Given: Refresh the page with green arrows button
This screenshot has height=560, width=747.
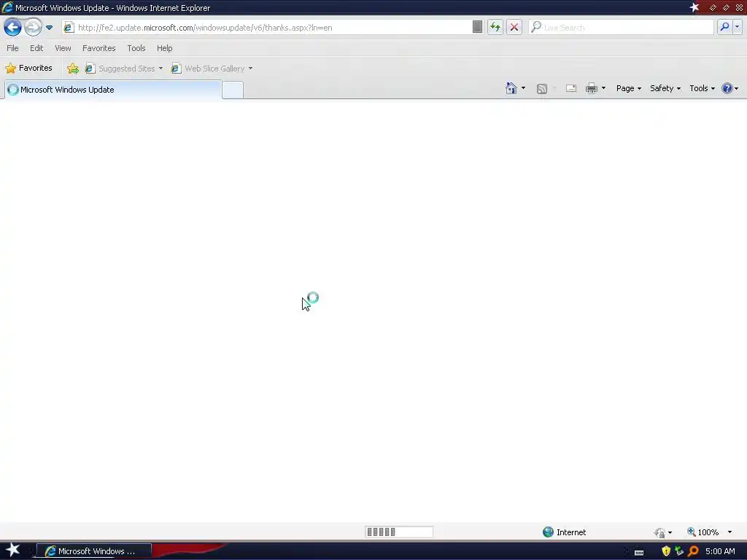Looking at the screenshot, I should click(495, 27).
